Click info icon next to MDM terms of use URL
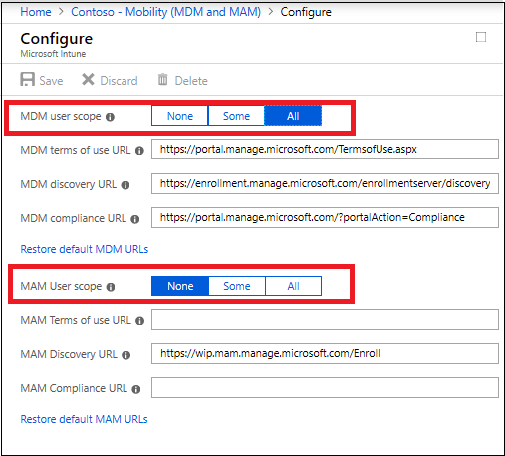 tap(139, 151)
